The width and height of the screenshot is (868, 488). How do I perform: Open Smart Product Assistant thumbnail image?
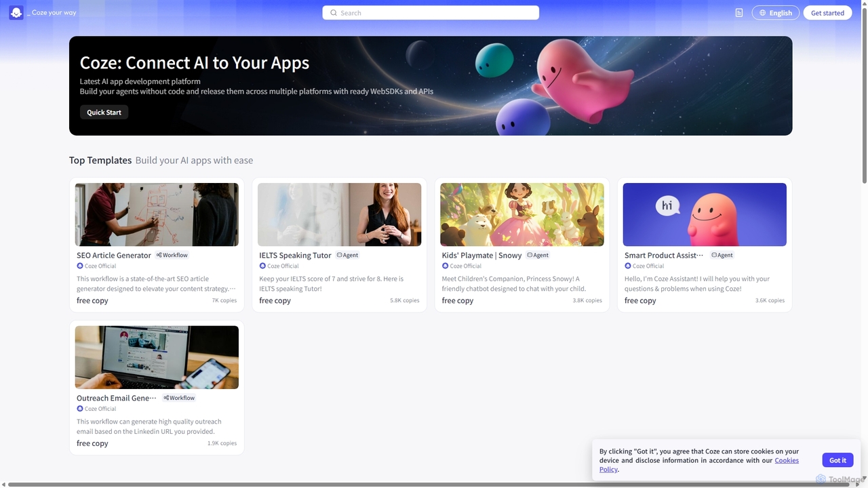click(705, 214)
